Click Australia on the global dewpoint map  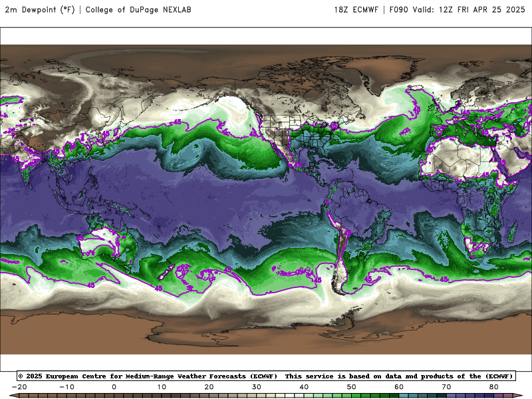click(x=107, y=243)
